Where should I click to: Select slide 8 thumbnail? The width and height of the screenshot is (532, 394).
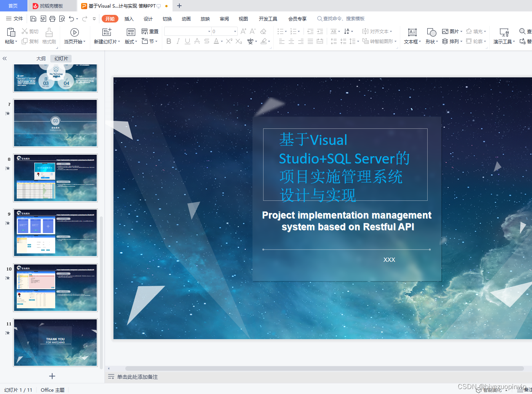coord(56,178)
